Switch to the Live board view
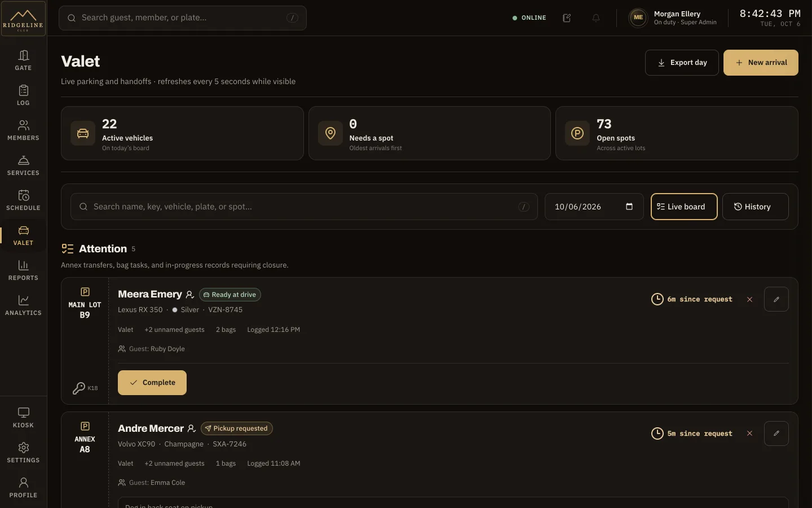Screen dimensions: 812x508 tap(684, 207)
